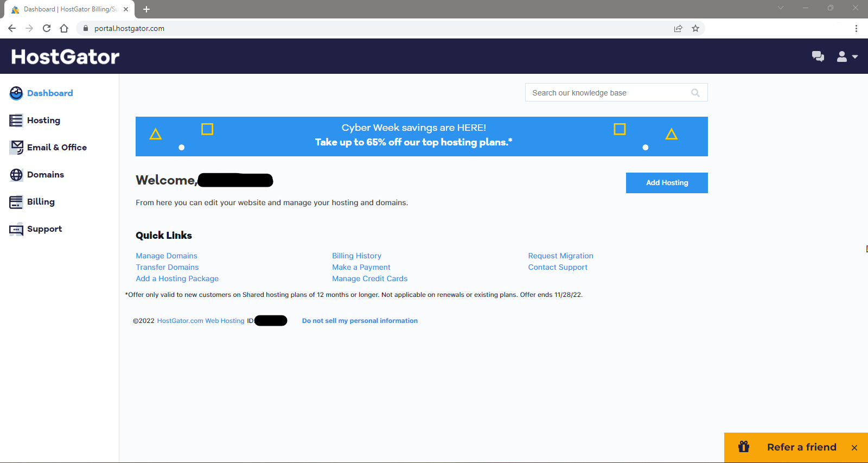Click the Domains globe icon in sidebar
The image size is (868, 463).
click(x=16, y=175)
